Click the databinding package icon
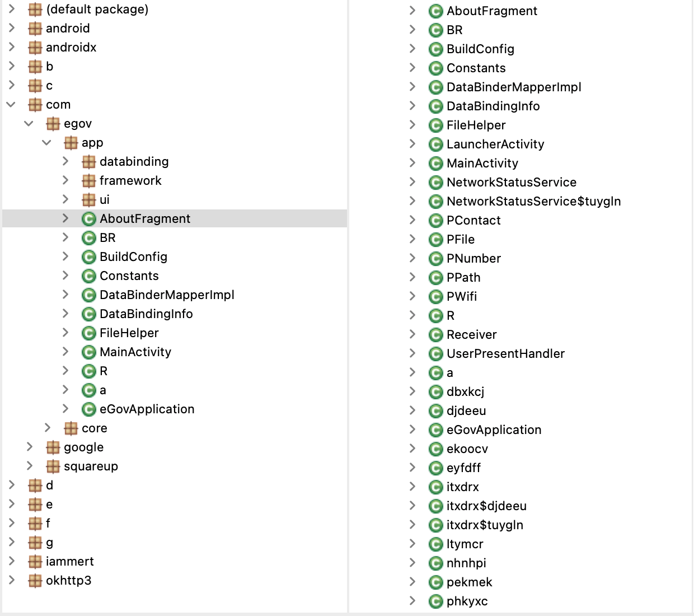The image size is (694, 616). tap(88, 162)
